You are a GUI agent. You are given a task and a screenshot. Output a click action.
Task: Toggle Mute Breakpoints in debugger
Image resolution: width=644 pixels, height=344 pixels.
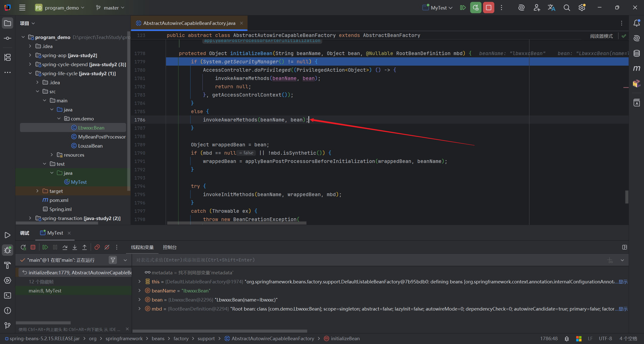tap(107, 247)
